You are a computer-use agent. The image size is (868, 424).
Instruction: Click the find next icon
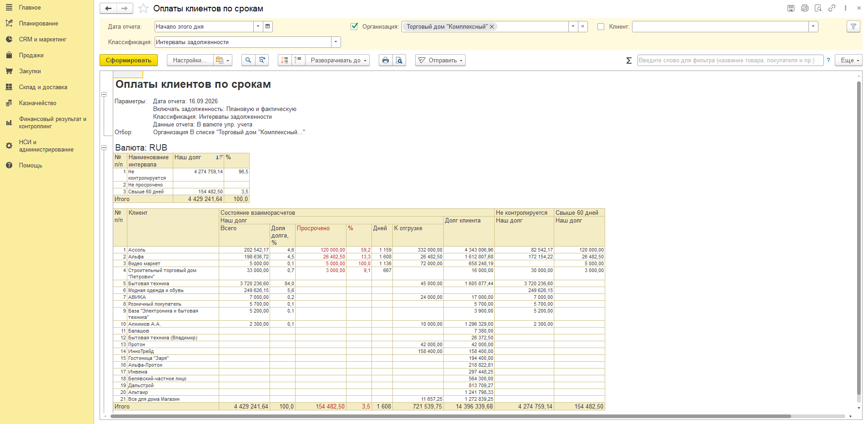(262, 60)
